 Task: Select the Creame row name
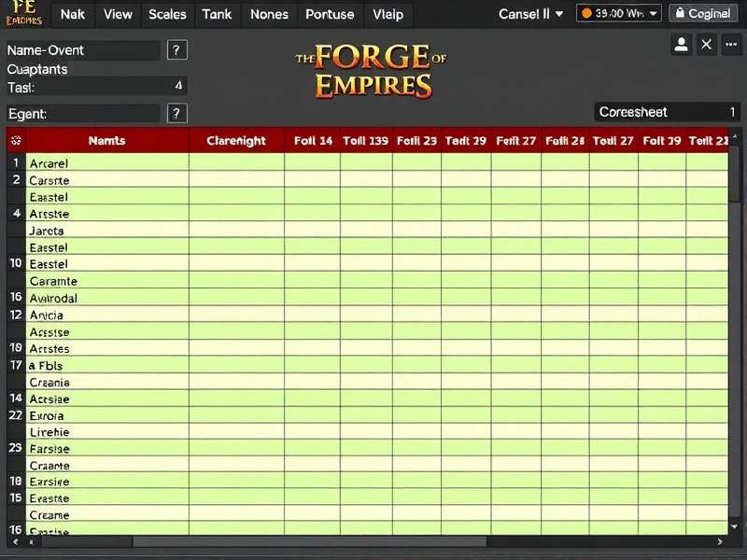[x=49, y=515]
